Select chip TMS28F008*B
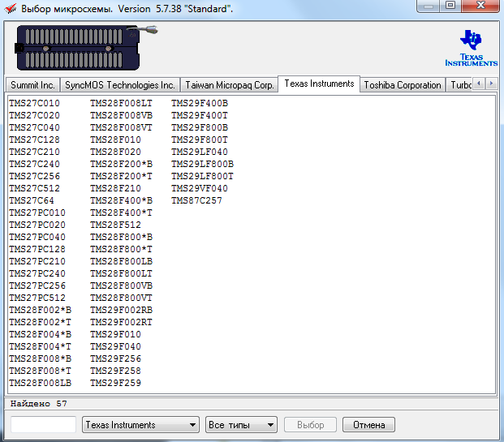This screenshot has height=442, width=504. click(41, 358)
